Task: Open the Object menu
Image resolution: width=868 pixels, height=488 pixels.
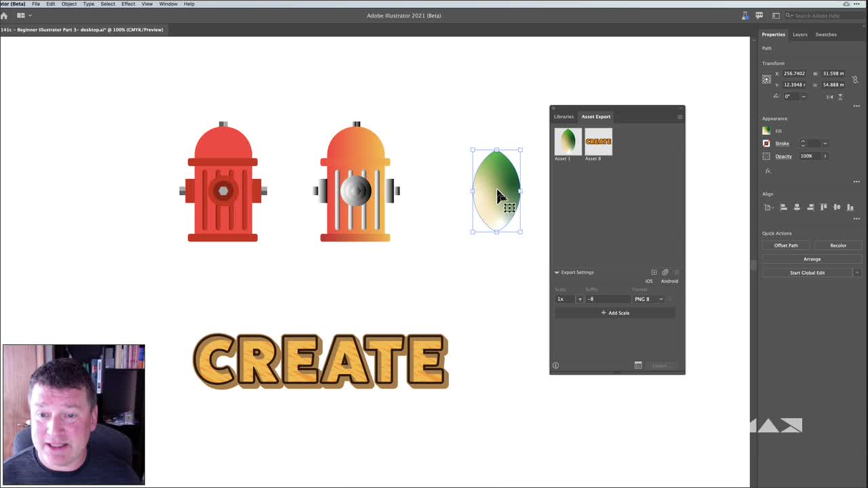Action: point(68,4)
